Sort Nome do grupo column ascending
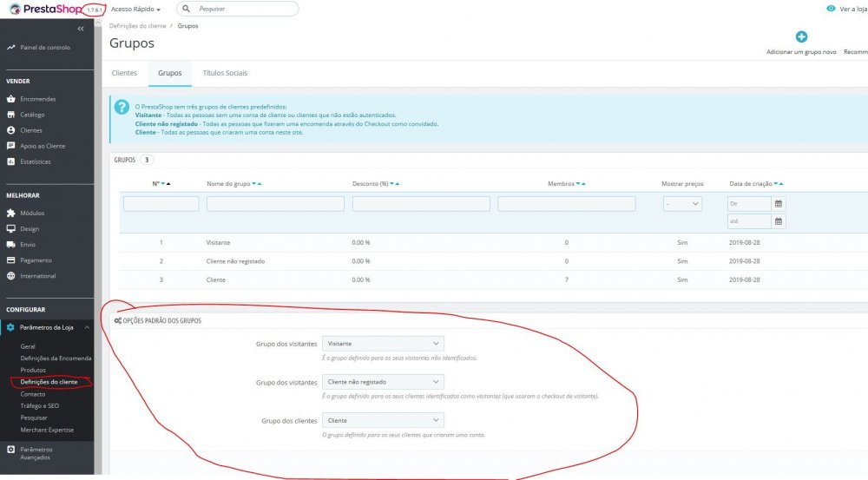Viewport: 868px width, 480px height. coord(259,184)
